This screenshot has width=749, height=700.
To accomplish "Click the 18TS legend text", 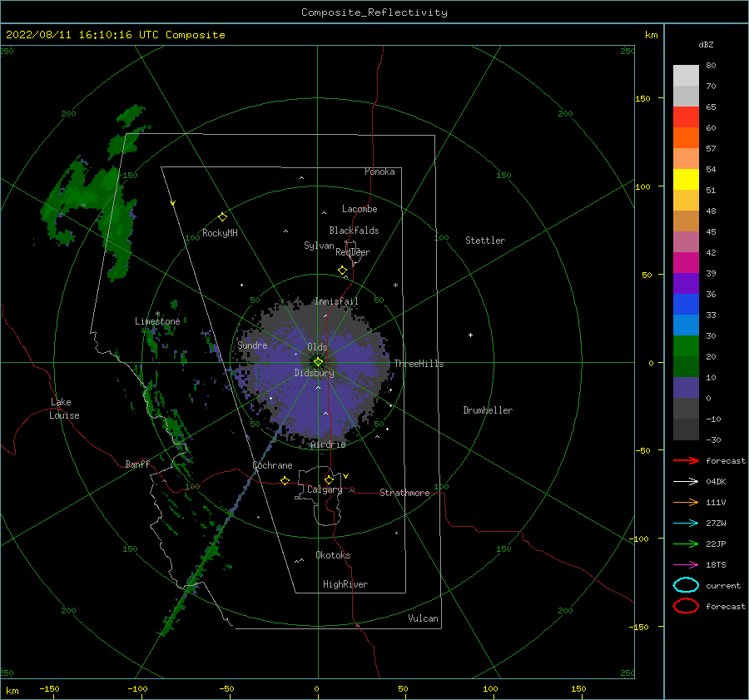I will 716,565.
